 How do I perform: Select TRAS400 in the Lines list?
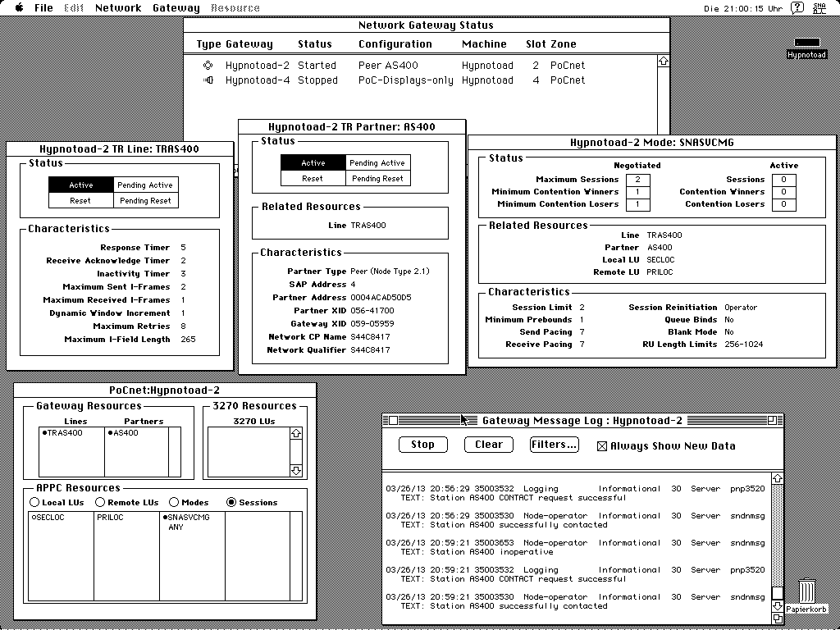click(64, 433)
